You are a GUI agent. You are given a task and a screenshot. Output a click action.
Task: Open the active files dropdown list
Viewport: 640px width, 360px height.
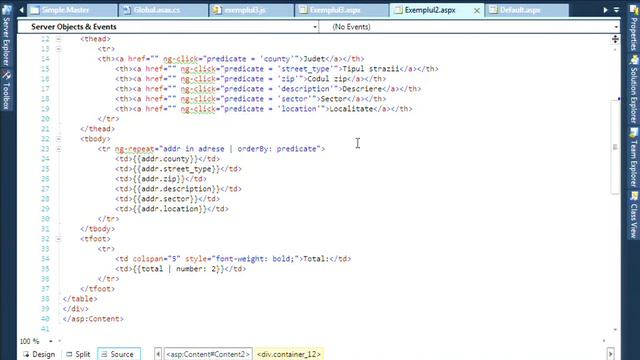tap(616, 10)
